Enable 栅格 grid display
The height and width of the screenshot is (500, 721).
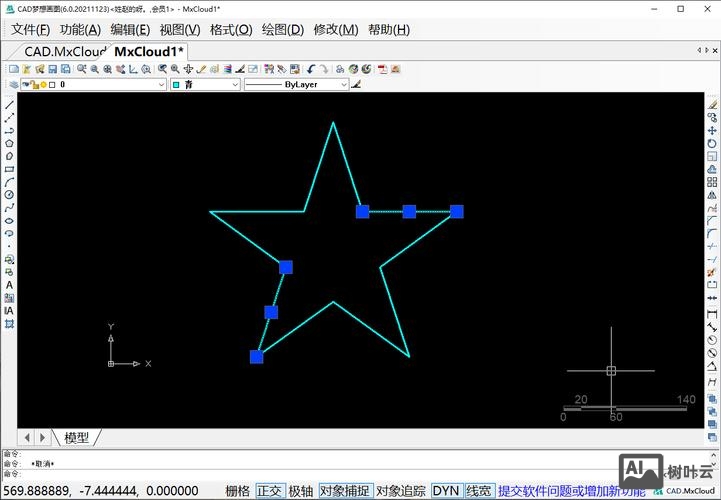click(x=238, y=491)
